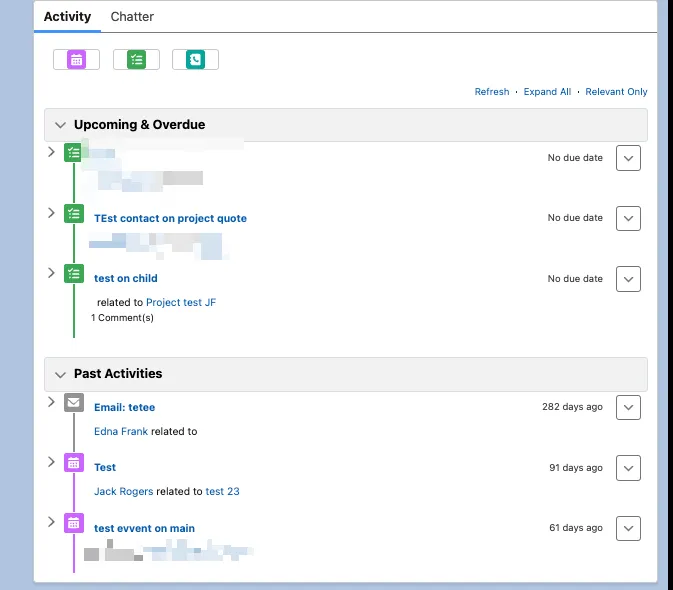Click event icon beside test evvent on main
The image size is (673, 590).
click(x=74, y=523)
